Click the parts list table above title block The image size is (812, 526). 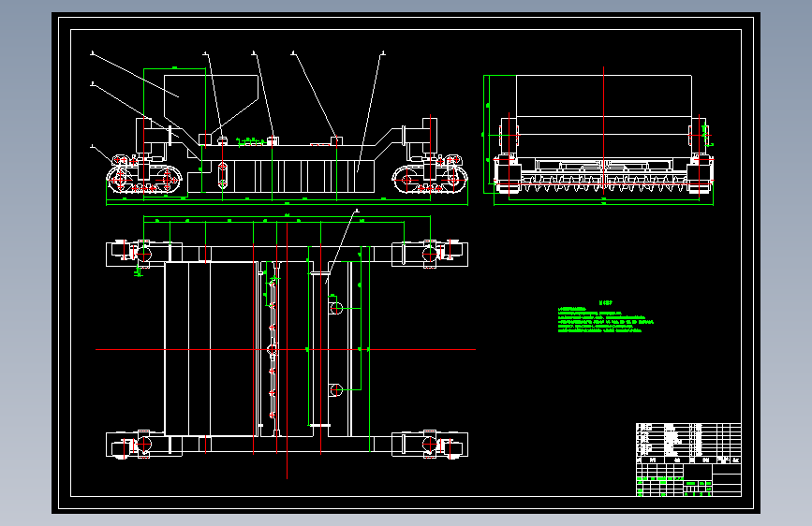coord(688,443)
